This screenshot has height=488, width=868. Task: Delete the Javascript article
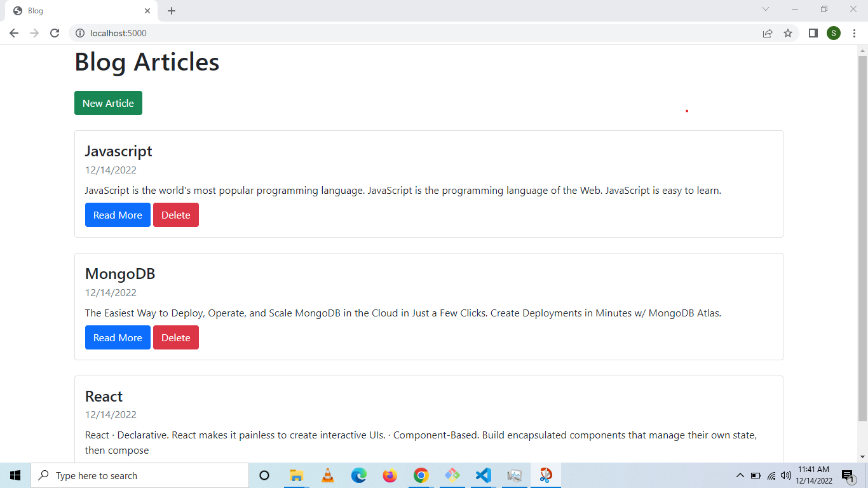click(x=176, y=215)
